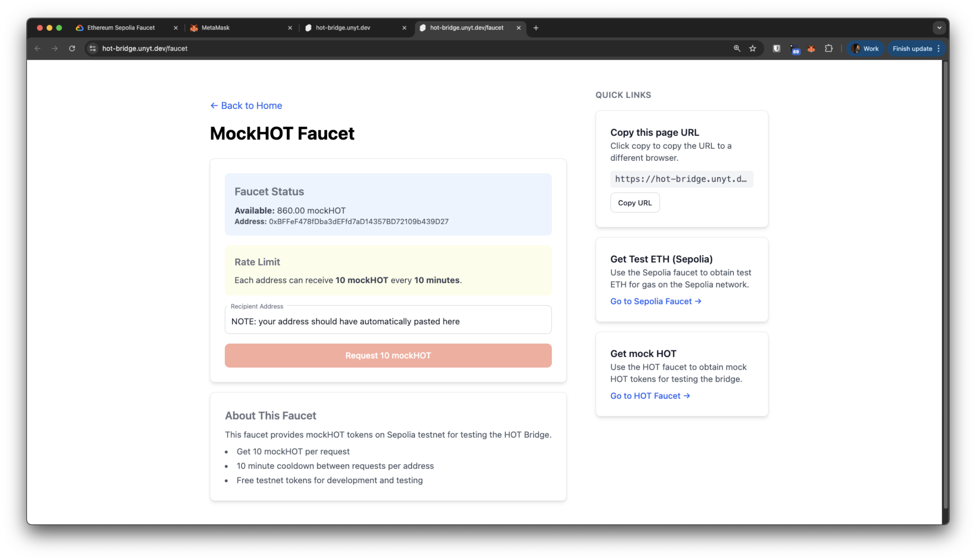Open the Work profile avatar
Viewport: 976px width, 560px height.
pyautogui.click(x=865, y=48)
